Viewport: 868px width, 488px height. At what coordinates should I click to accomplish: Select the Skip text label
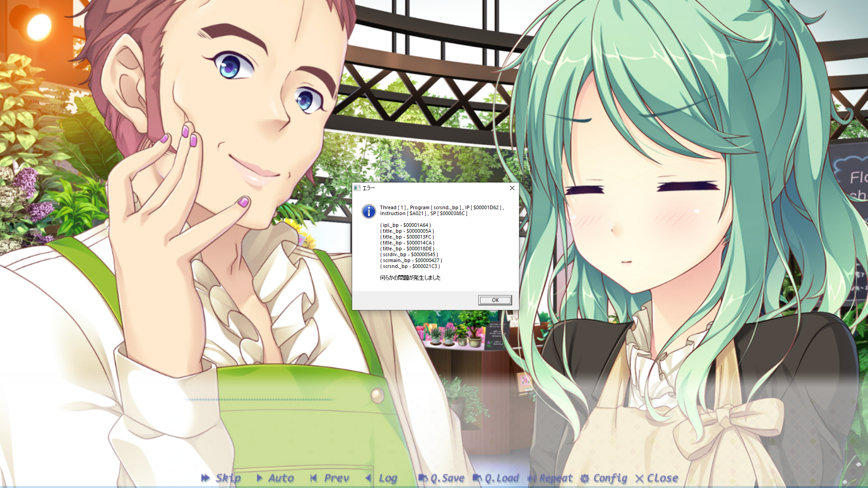(228, 478)
